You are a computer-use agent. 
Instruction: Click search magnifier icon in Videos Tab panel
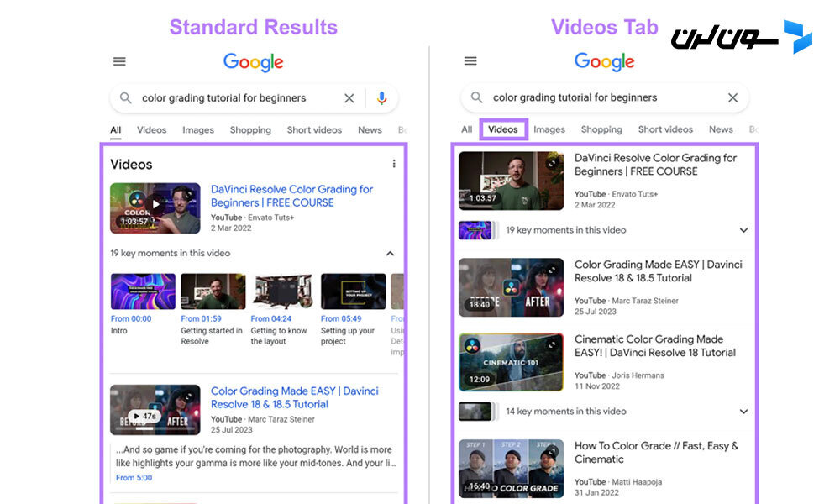click(x=476, y=97)
